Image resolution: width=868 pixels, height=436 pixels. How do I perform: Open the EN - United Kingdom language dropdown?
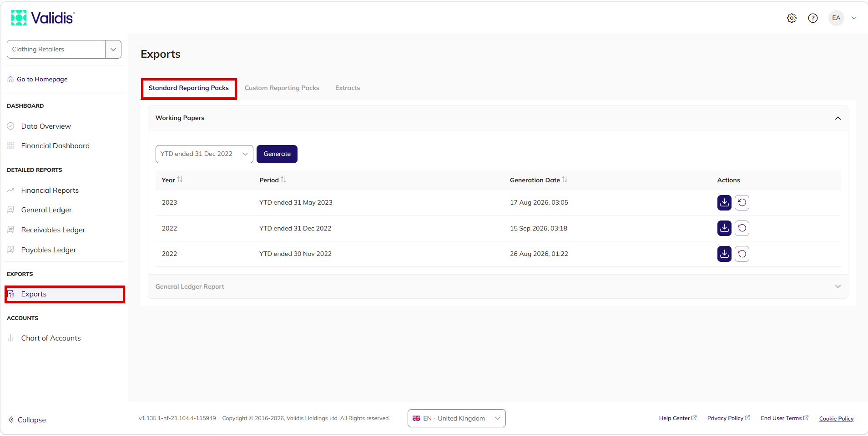tap(456, 418)
